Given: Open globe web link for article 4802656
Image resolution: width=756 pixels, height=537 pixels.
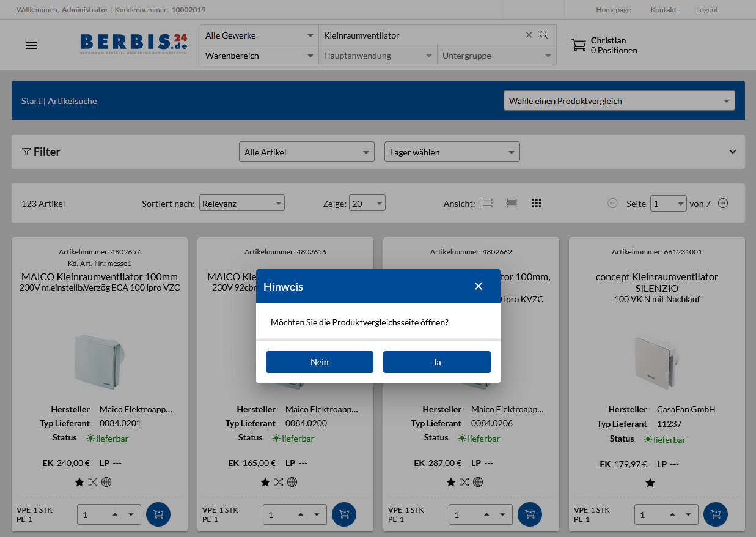Looking at the screenshot, I should pos(292,482).
